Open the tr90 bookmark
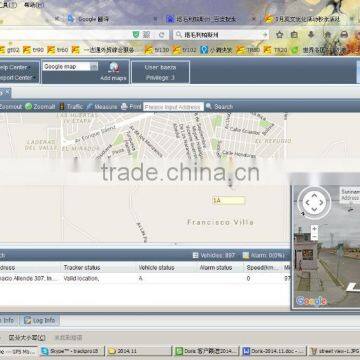Screen dimensions: 360x360 point(33,50)
